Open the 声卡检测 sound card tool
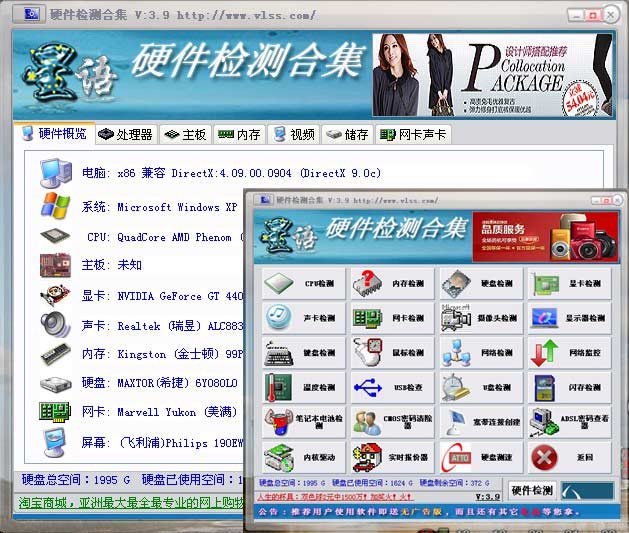 tap(304, 318)
